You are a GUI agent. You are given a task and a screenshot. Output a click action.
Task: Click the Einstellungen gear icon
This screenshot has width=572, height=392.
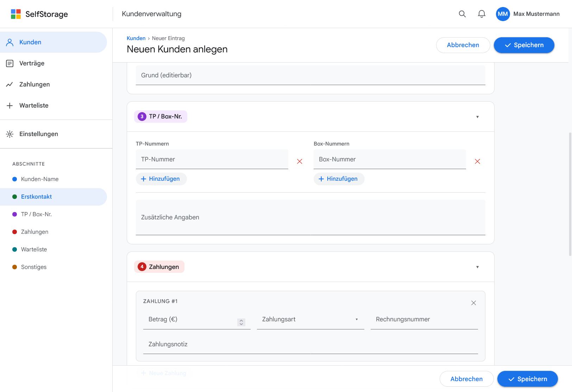10,134
